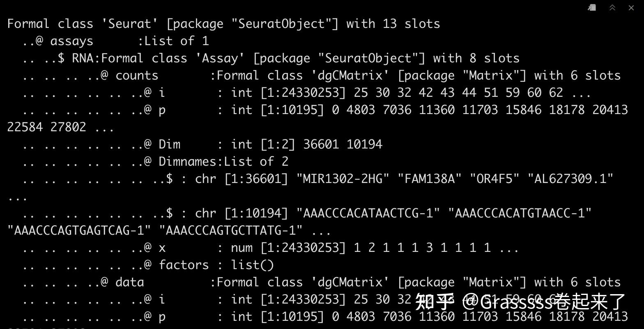Click the "AAACCCAGTGAGTCAG-1" barcode
This screenshot has height=329, width=644.
[79, 231]
